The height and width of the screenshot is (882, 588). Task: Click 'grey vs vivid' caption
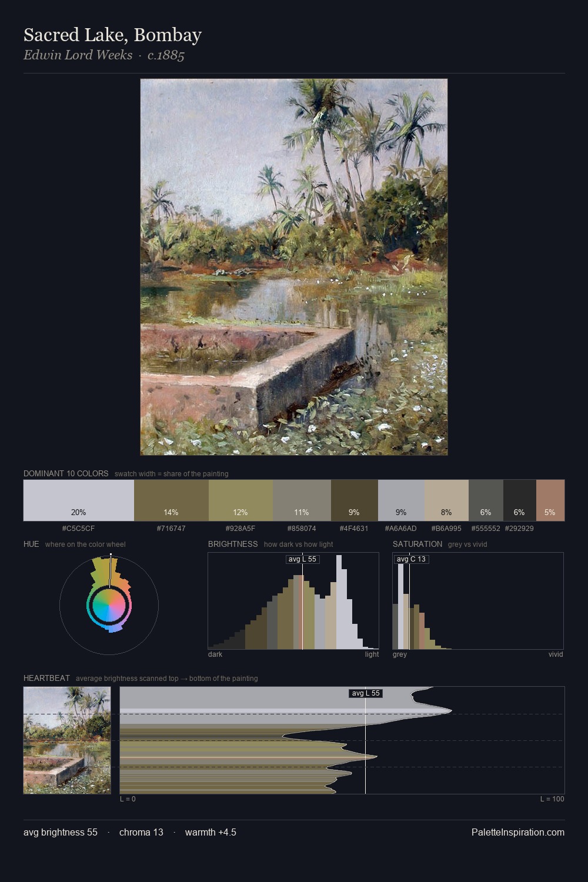467,544
